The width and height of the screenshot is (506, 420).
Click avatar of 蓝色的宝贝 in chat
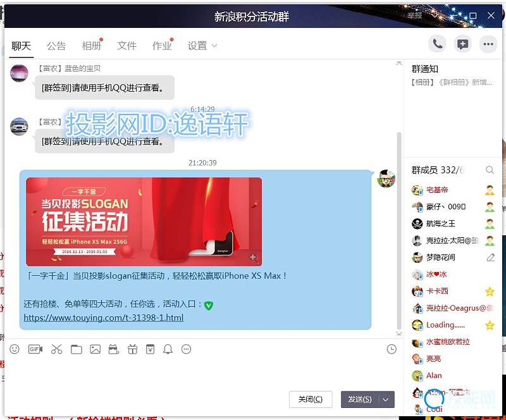pos(19,73)
